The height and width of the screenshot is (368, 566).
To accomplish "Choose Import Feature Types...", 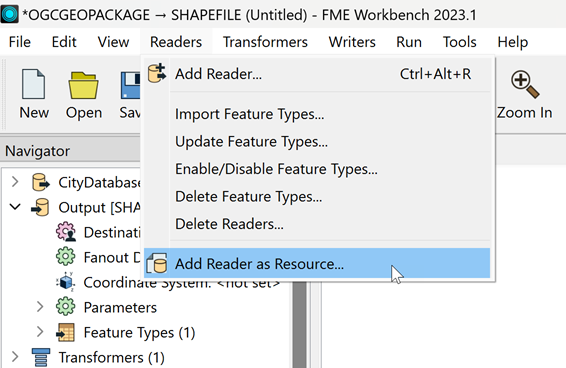I will (x=317, y=114).
